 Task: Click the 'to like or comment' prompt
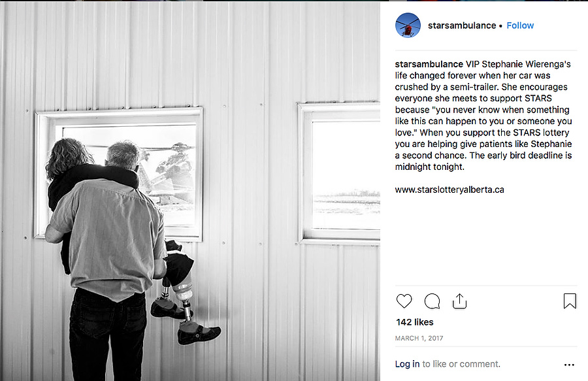point(461,364)
